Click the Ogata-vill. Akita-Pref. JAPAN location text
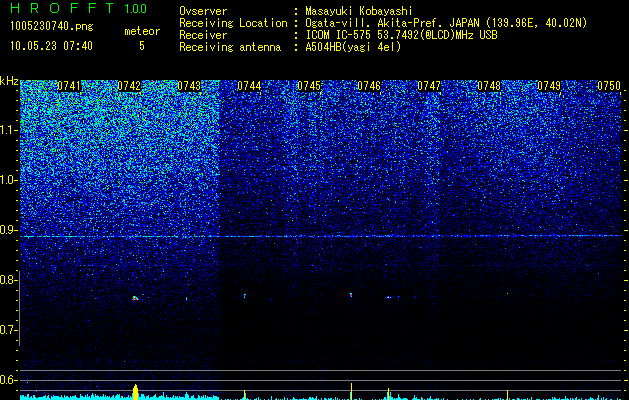 [446, 23]
